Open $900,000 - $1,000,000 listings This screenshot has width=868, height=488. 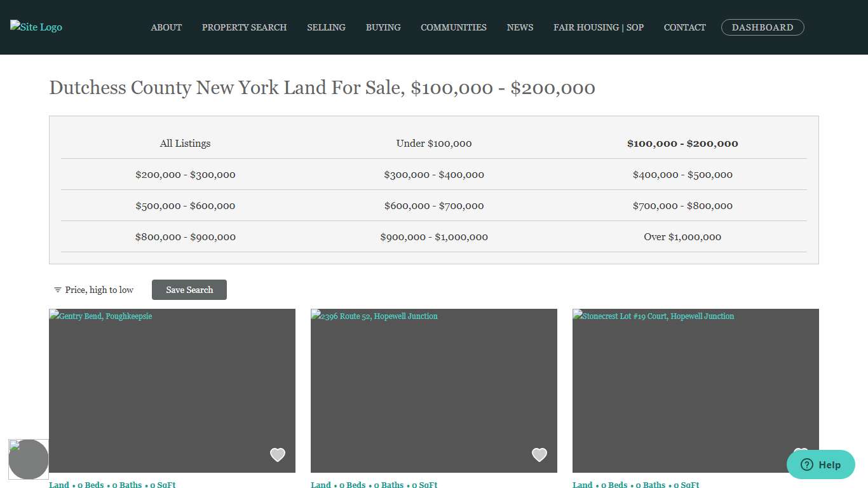(x=434, y=236)
